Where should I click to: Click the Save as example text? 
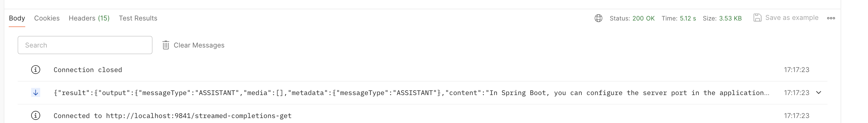click(792, 18)
